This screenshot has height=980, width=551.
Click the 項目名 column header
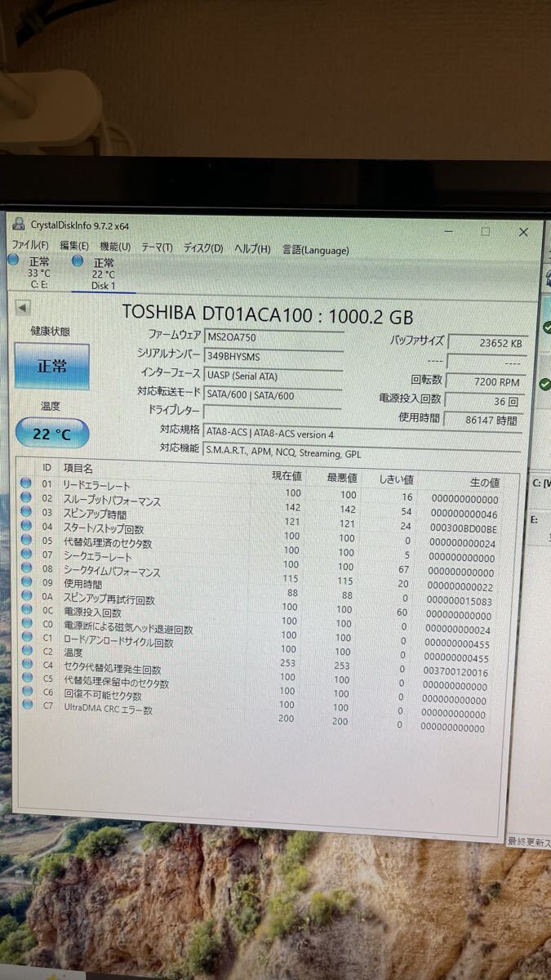pos(78,469)
